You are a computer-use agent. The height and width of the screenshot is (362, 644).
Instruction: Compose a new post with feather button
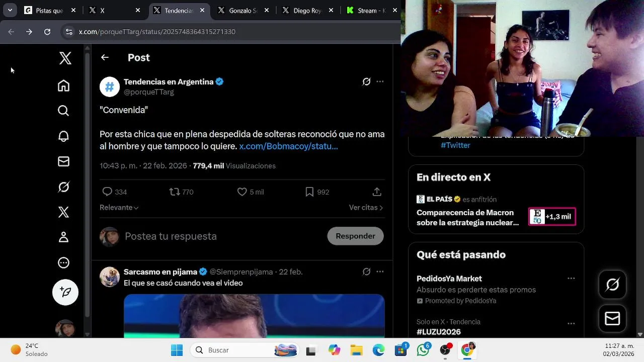pyautogui.click(x=65, y=292)
